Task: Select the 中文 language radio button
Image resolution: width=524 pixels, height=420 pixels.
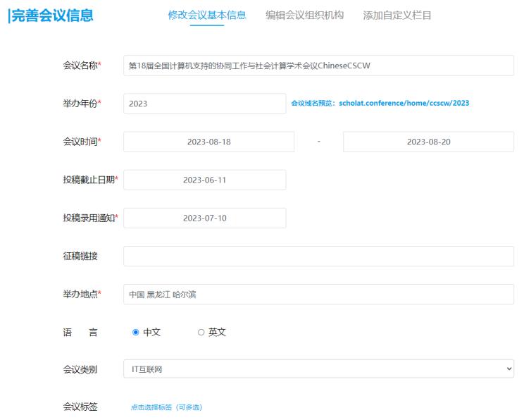Action: click(x=136, y=332)
